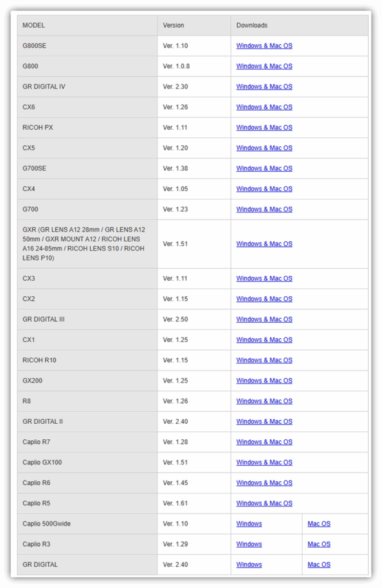
Task: Click GR DIGITAL Windows download link
Action: pyautogui.click(x=249, y=564)
